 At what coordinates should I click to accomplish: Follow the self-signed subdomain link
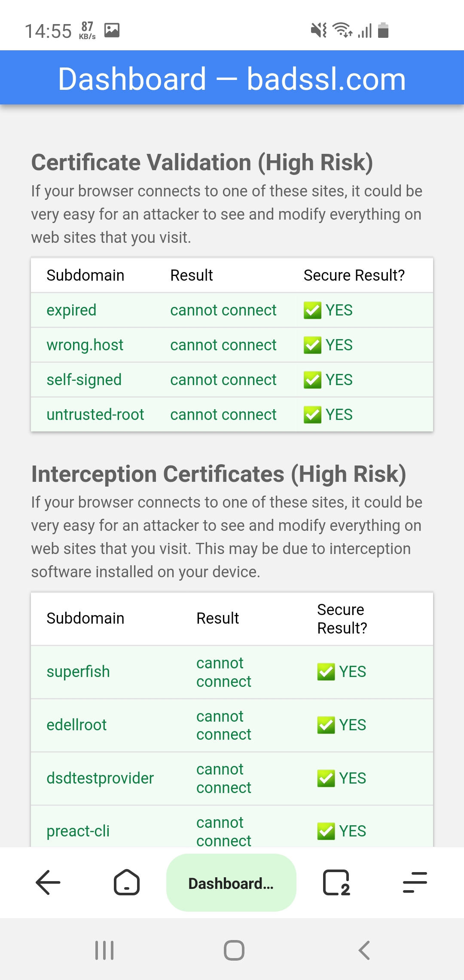pos(84,380)
